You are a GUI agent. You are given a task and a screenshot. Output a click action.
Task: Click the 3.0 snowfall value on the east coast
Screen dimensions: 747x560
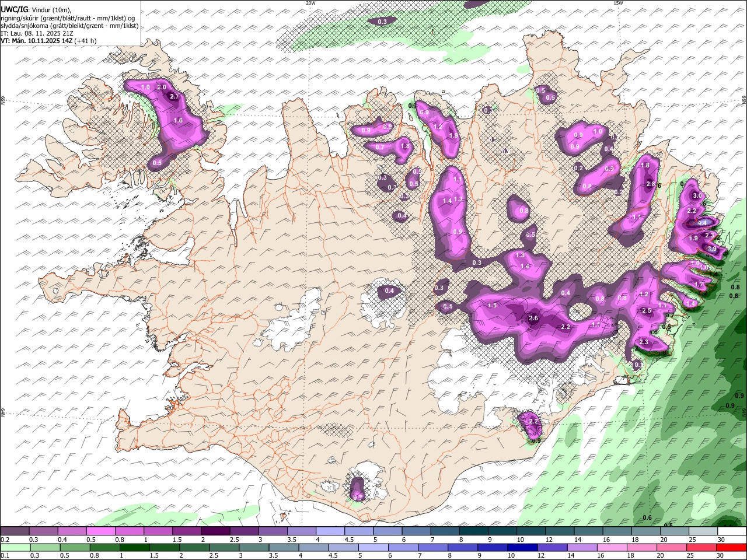697,196
